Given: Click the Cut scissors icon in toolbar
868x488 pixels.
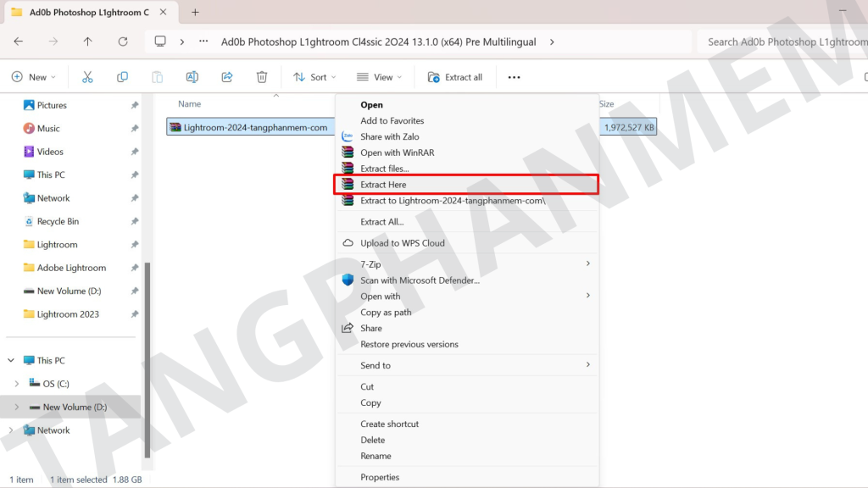Looking at the screenshot, I should 87,77.
